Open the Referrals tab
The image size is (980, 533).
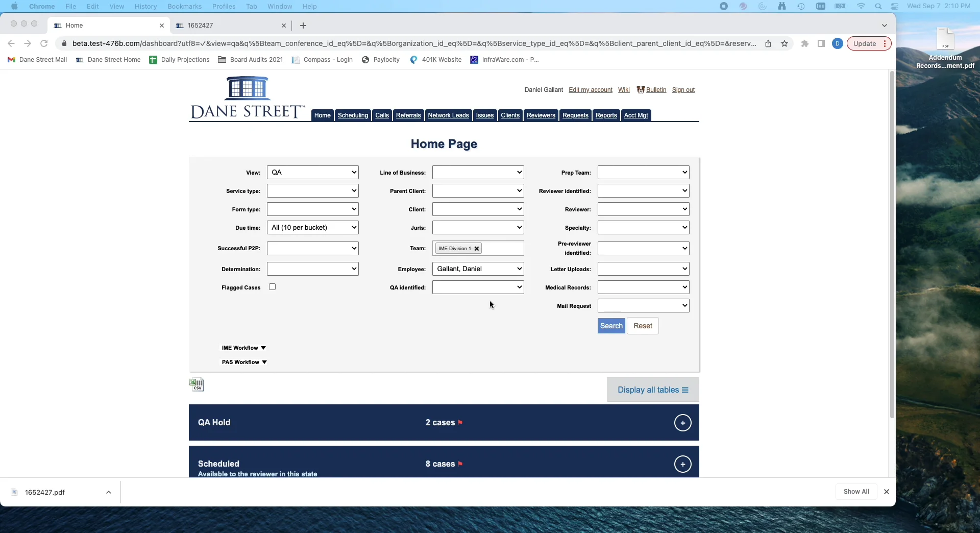[x=408, y=115]
